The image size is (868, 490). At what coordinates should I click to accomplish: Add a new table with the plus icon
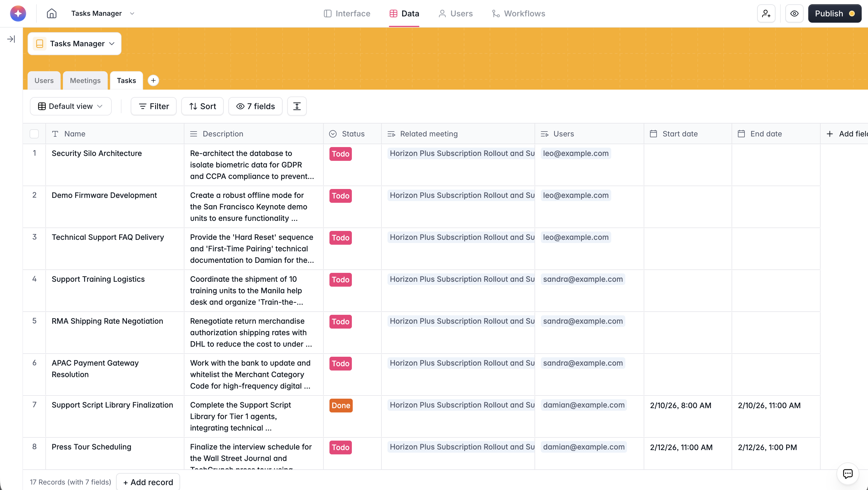[153, 80]
